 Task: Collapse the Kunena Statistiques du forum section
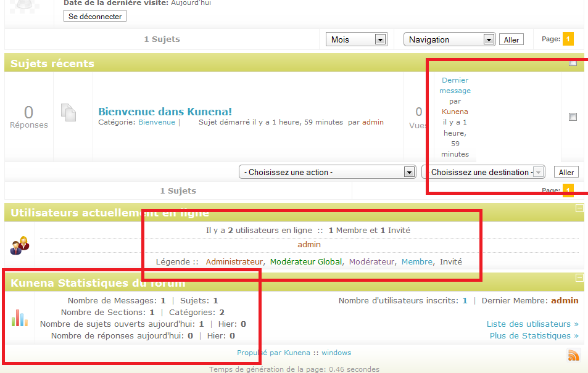click(579, 278)
